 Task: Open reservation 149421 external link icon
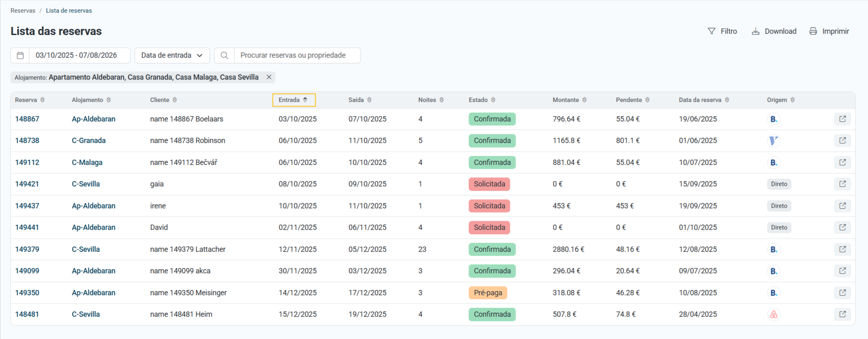(x=842, y=184)
